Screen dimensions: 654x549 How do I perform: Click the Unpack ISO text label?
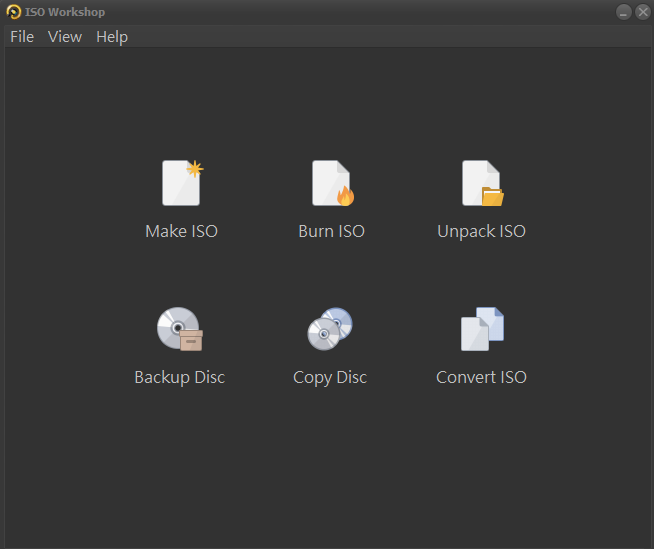(x=481, y=232)
